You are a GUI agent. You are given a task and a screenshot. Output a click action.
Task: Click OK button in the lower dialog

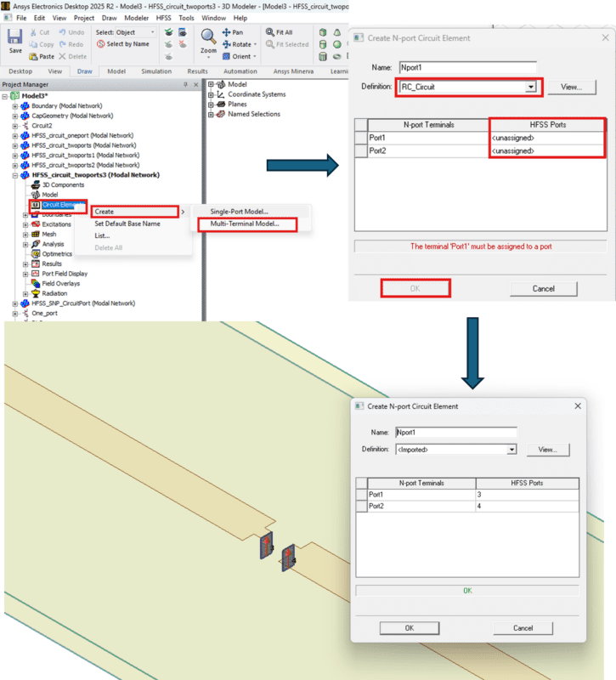(410, 628)
